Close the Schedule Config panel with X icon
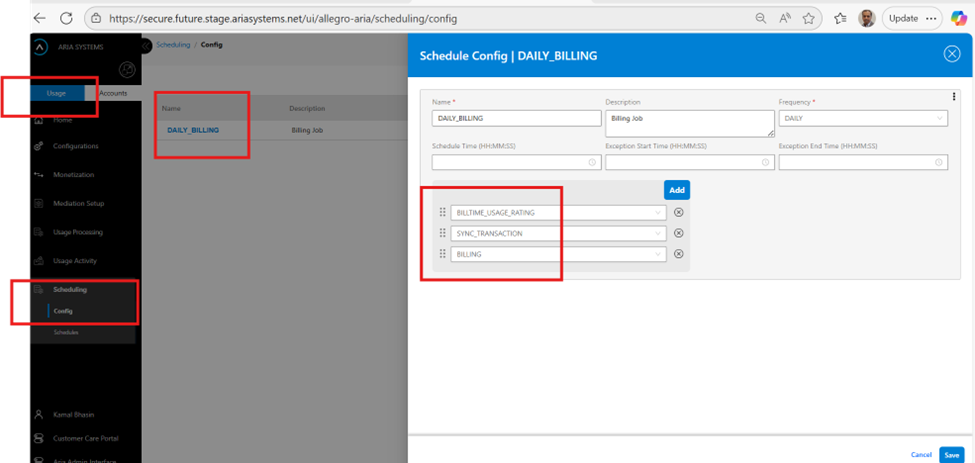Image resolution: width=975 pixels, height=463 pixels. click(x=952, y=54)
